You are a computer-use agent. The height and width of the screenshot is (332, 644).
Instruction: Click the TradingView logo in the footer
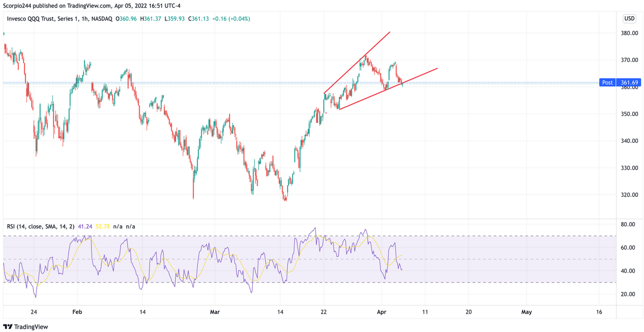[26, 327]
